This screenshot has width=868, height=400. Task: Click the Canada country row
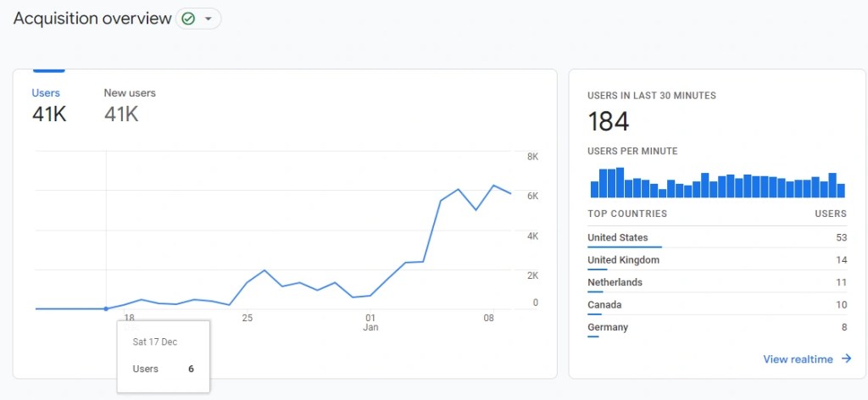pos(605,304)
